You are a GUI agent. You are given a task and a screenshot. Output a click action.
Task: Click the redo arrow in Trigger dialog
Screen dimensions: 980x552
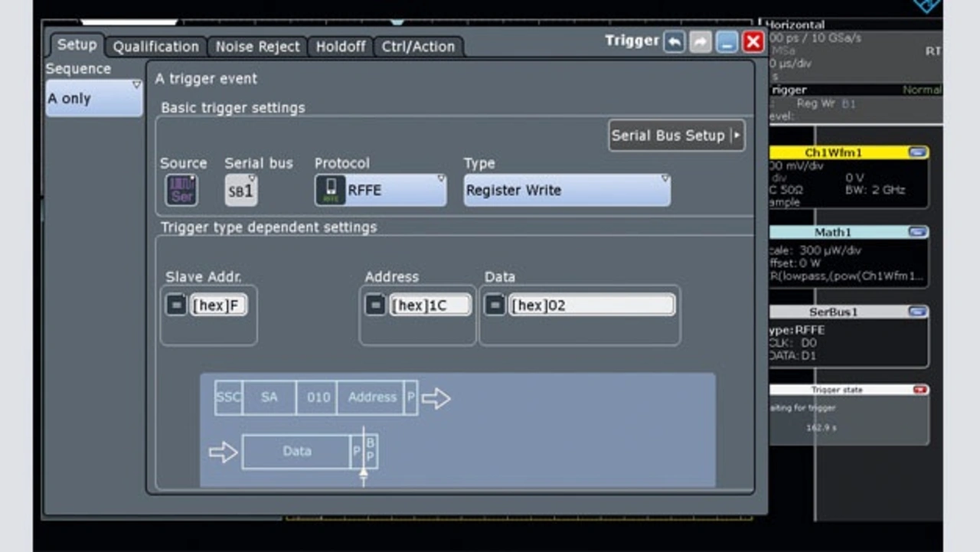[x=700, y=42]
